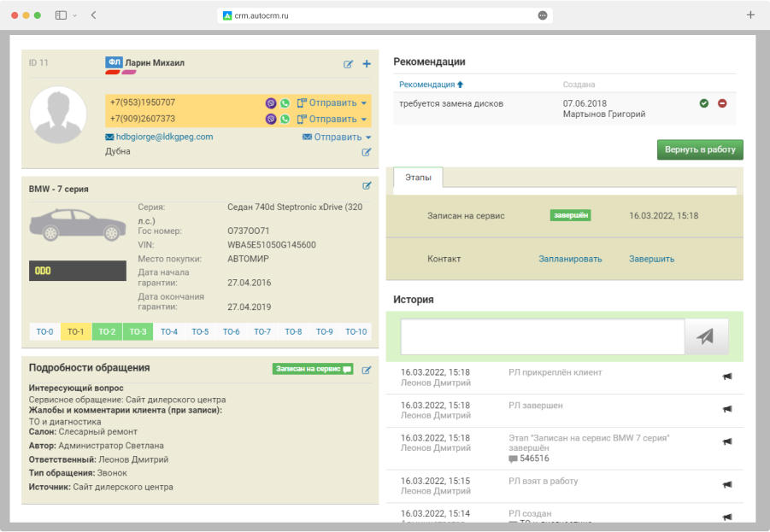The height and width of the screenshot is (532, 770).
Task: Click the red client tag swatch
Action: pyautogui.click(x=112, y=73)
